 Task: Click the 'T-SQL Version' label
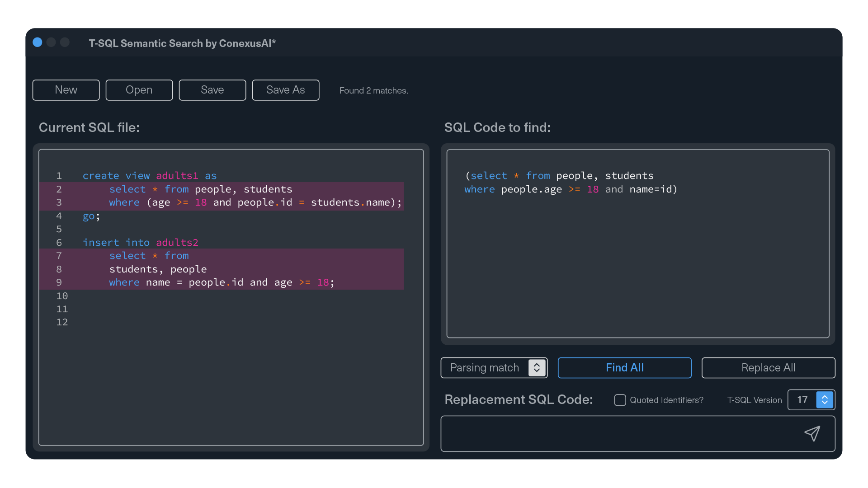pyautogui.click(x=754, y=400)
